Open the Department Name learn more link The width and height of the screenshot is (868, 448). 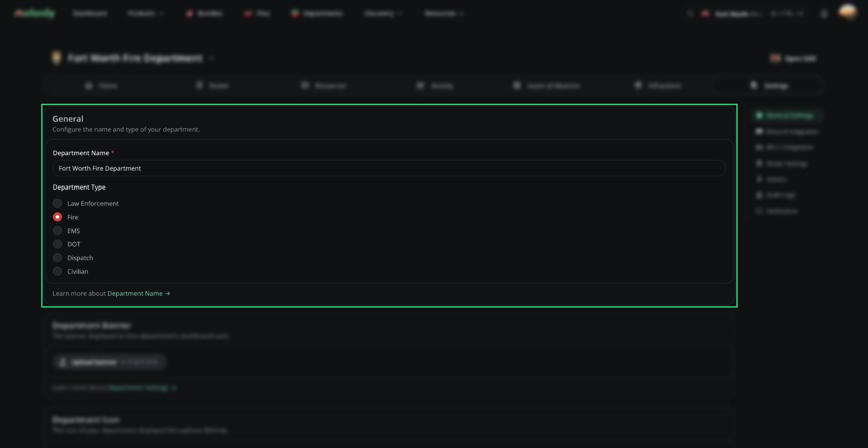pyautogui.click(x=138, y=294)
